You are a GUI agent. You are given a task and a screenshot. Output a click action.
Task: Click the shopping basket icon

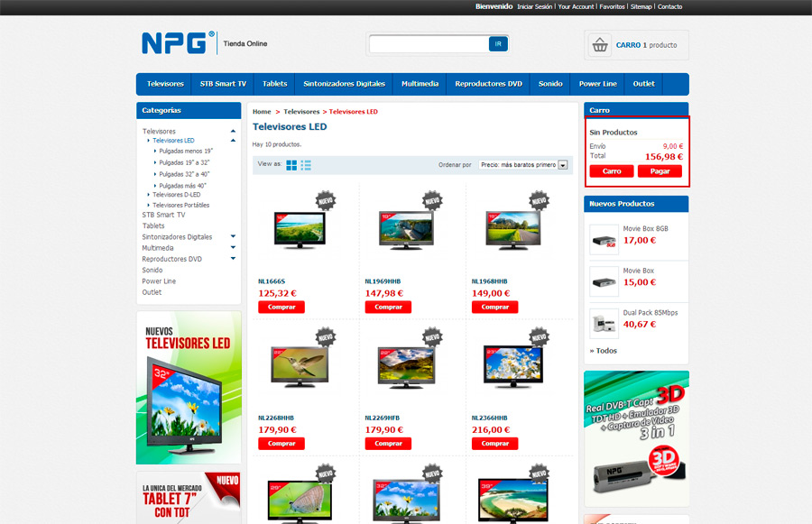(x=600, y=45)
